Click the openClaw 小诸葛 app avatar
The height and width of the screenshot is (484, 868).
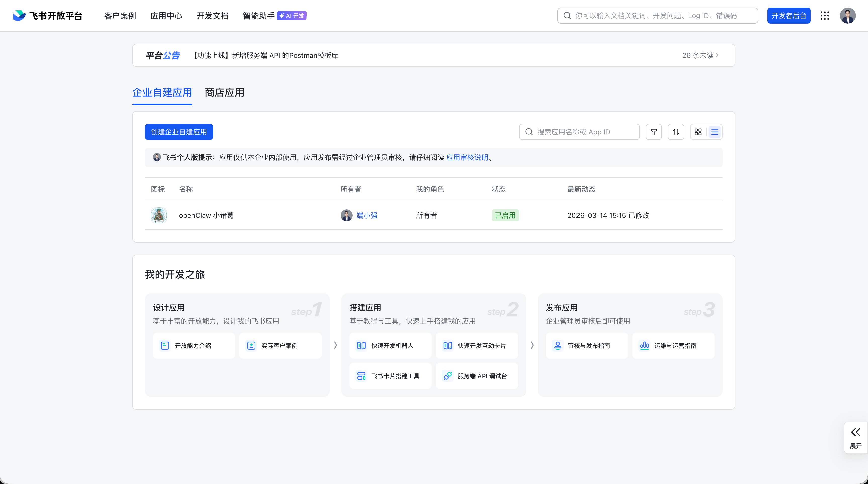pos(158,215)
